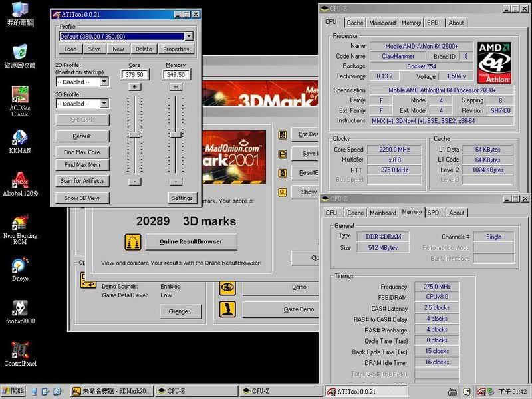Click the taskbar clock showing 01:42

coord(512,392)
